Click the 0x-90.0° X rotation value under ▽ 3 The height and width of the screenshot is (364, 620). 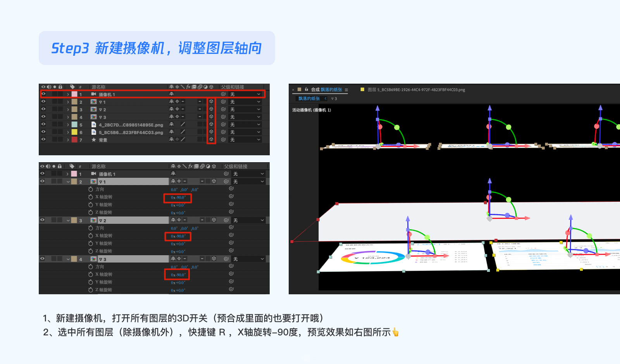click(x=178, y=275)
